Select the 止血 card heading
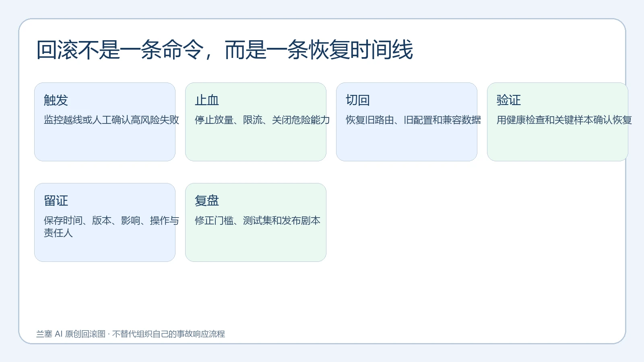 click(x=207, y=100)
